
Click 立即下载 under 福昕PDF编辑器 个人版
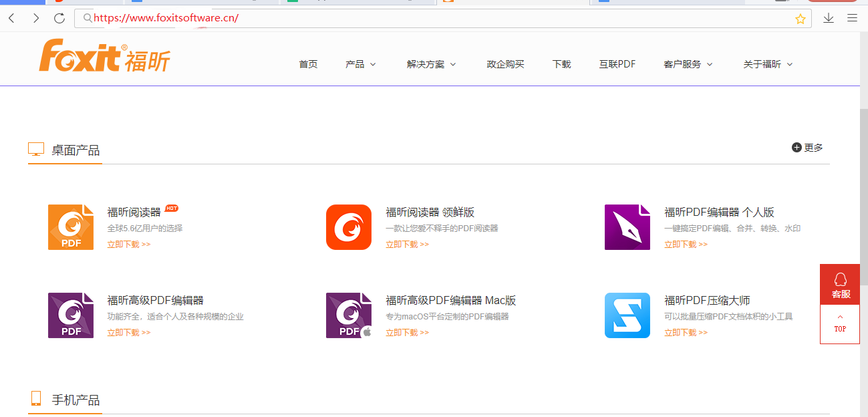coord(686,245)
